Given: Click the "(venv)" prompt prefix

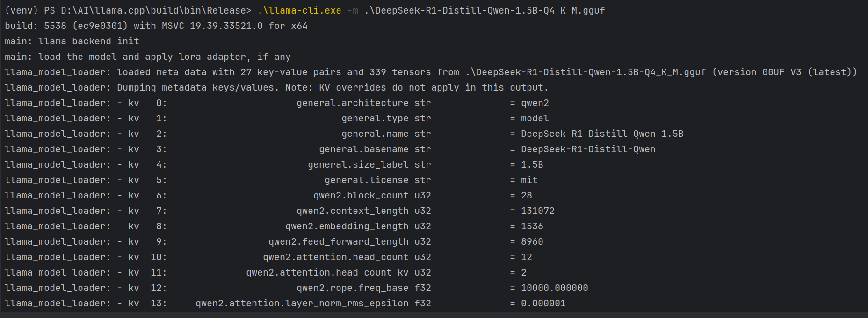Looking at the screenshot, I should tap(22, 10).
